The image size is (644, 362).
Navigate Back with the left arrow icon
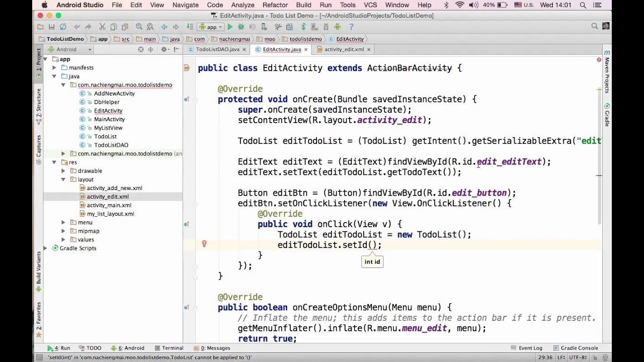coord(165,27)
